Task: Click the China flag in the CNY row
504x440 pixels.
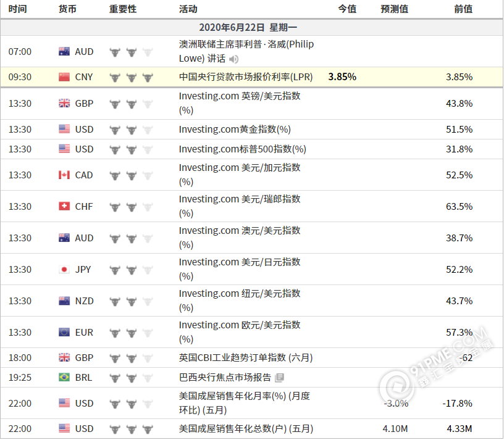Action: tap(64, 77)
